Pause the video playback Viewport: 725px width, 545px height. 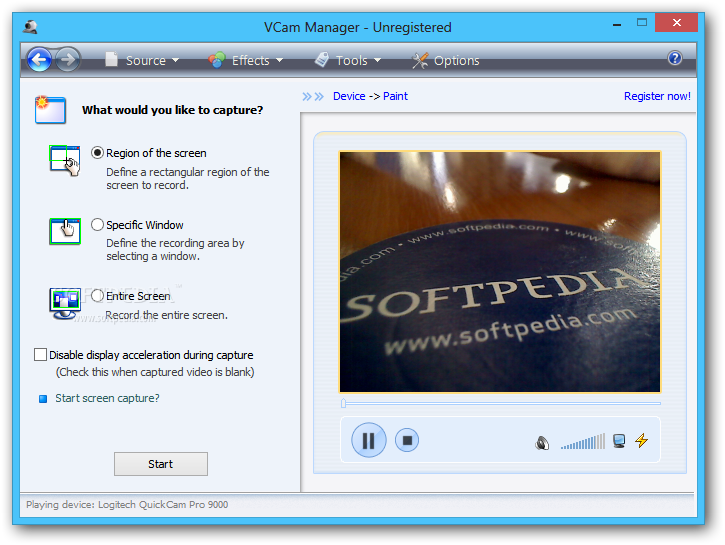[369, 440]
